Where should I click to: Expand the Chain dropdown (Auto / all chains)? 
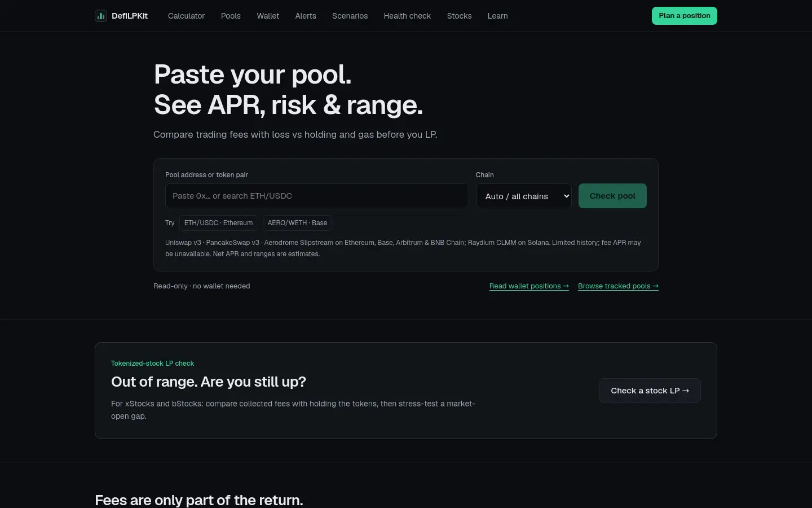coord(523,196)
